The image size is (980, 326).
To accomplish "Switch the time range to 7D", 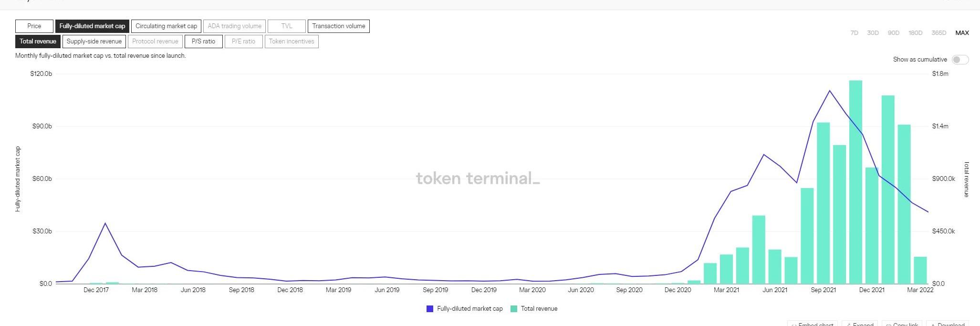I will click(x=854, y=33).
